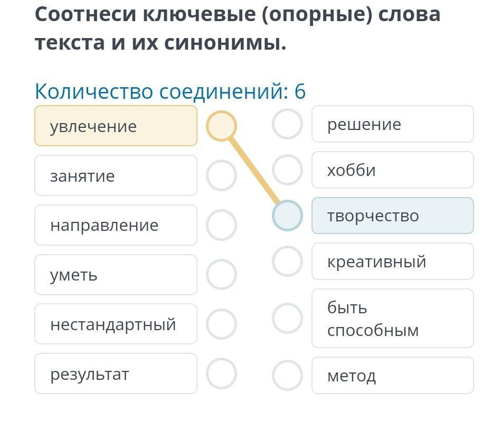Click the «хобби» answer card
Viewport: 491px width, 448px height.
(x=392, y=170)
